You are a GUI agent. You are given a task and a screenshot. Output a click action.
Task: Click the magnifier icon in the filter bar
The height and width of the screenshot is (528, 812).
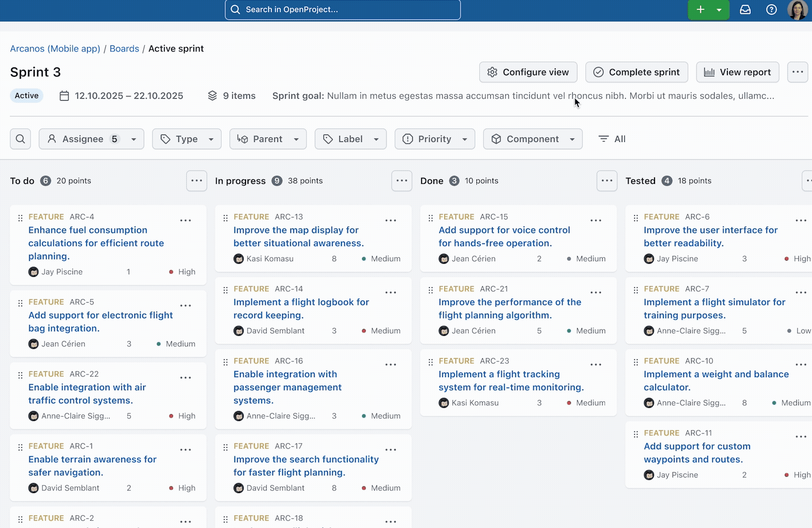[x=21, y=139]
